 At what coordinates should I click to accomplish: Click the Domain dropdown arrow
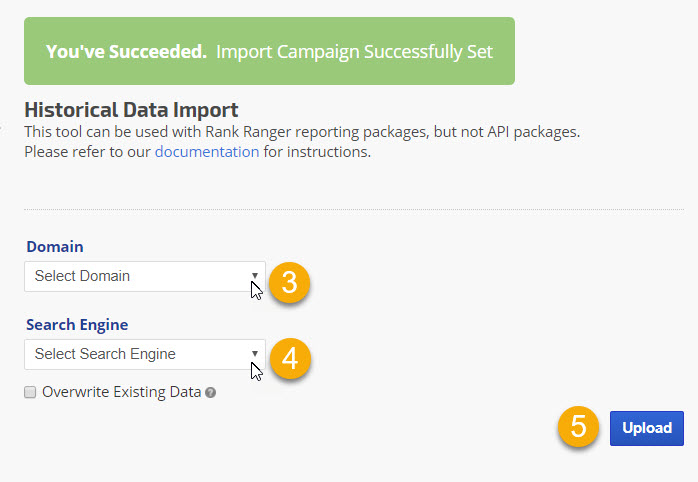coord(255,276)
